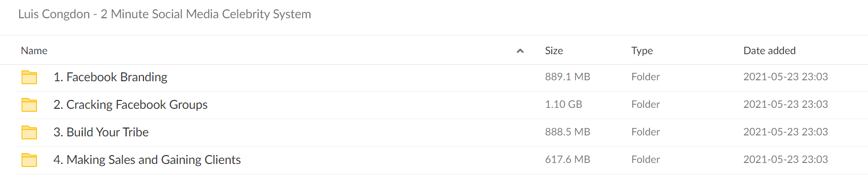Select the 1.10 GB size cell
868x192 pixels.
(564, 104)
